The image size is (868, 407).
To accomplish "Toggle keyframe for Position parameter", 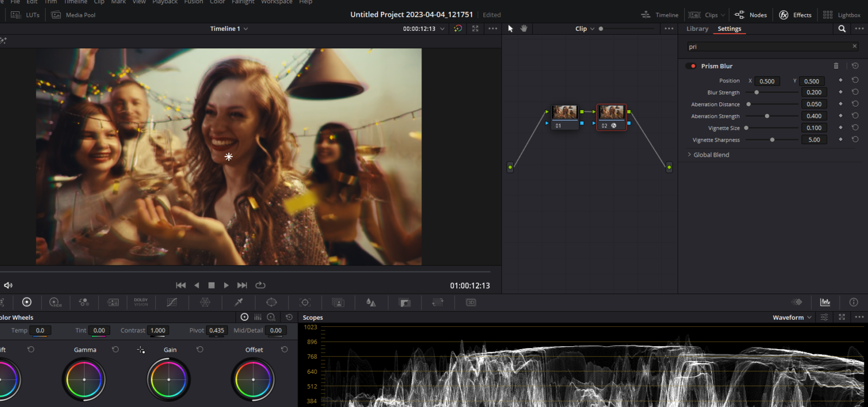I will click(840, 80).
